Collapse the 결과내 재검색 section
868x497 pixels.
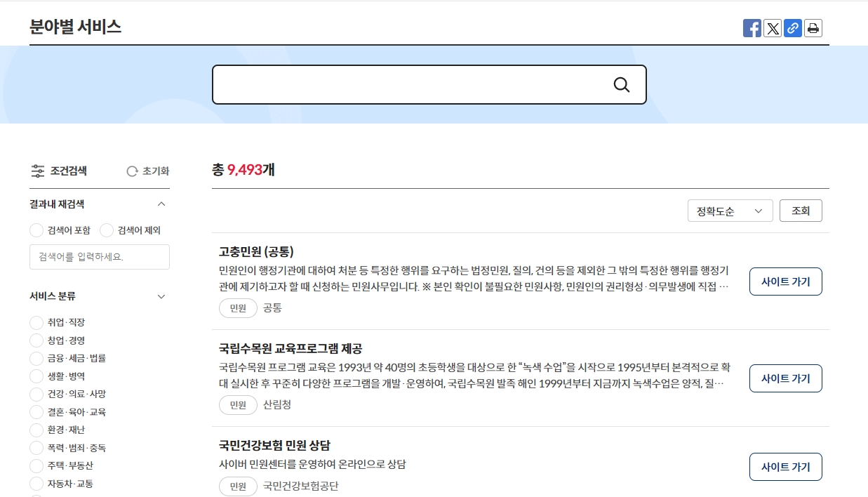161,204
